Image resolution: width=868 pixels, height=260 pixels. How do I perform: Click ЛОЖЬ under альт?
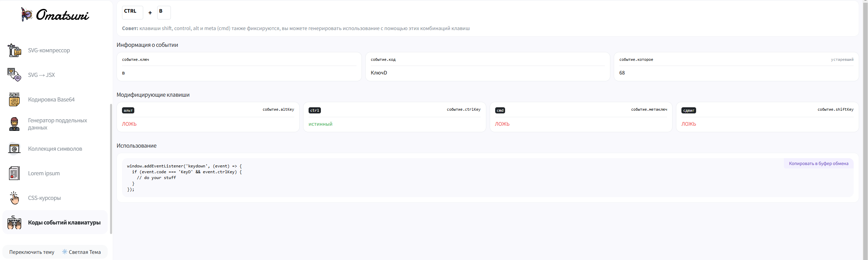coord(129,124)
